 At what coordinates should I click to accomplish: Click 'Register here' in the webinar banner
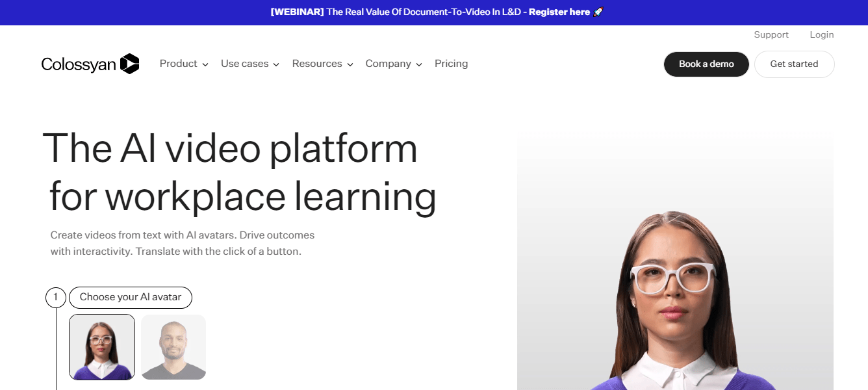(559, 12)
